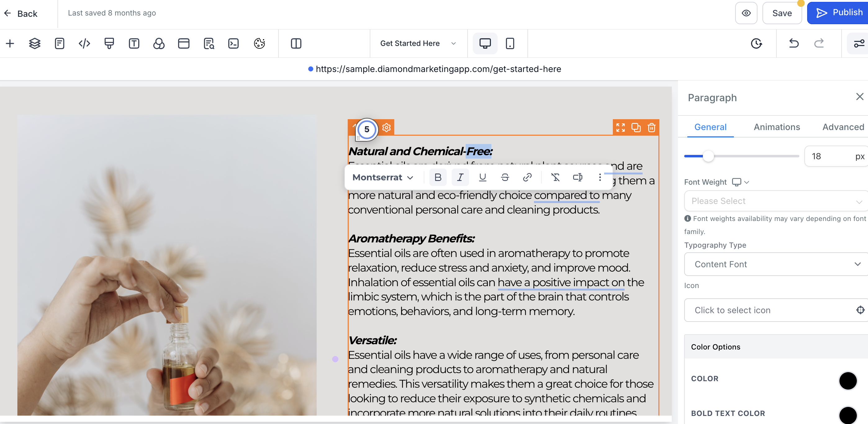Open more text options menu
The width and height of the screenshot is (868, 424).
coord(600,177)
